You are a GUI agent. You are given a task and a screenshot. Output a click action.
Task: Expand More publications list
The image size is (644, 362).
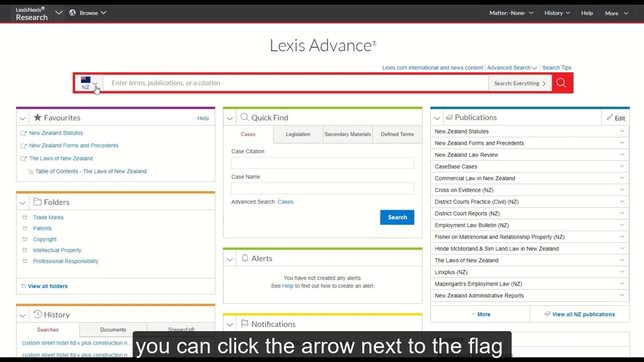pyautogui.click(x=480, y=314)
